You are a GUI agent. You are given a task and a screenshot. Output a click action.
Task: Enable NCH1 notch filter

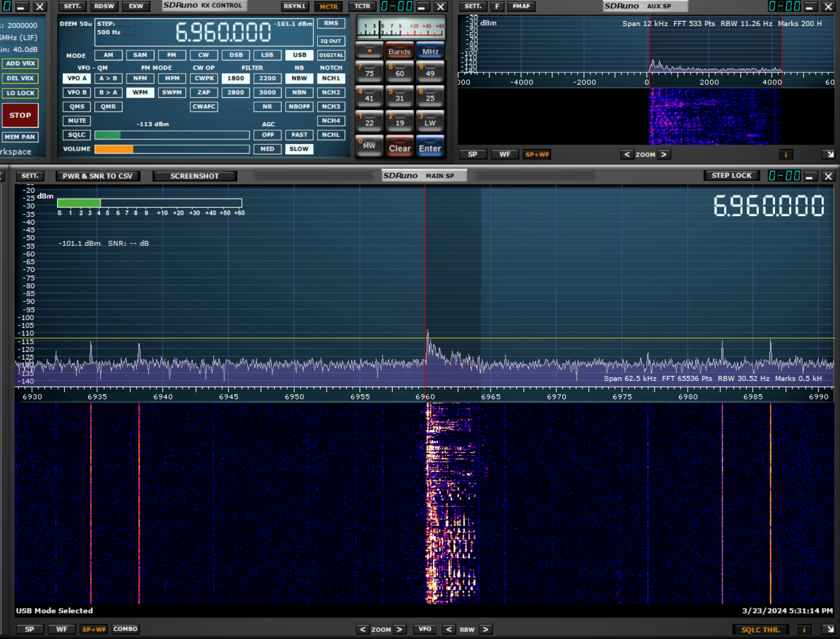(331, 78)
